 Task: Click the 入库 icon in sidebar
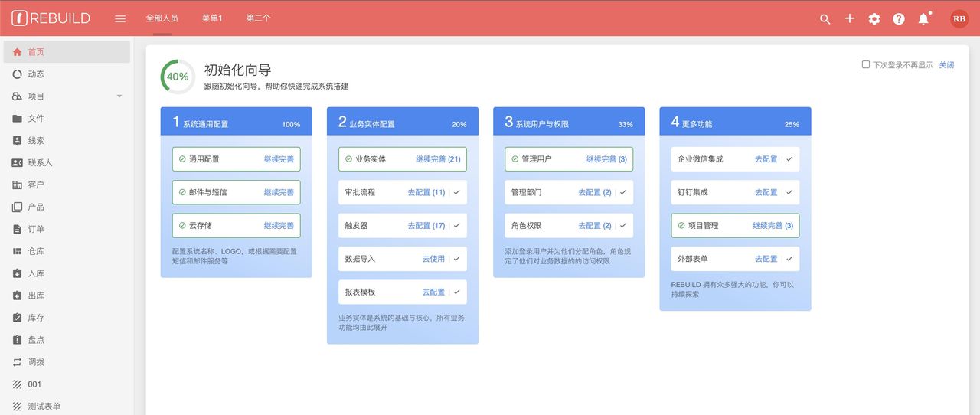point(18,273)
